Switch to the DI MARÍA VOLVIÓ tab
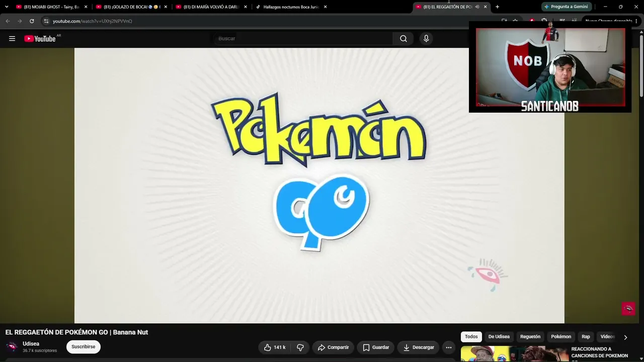644x362 pixels. pos(211,7)
